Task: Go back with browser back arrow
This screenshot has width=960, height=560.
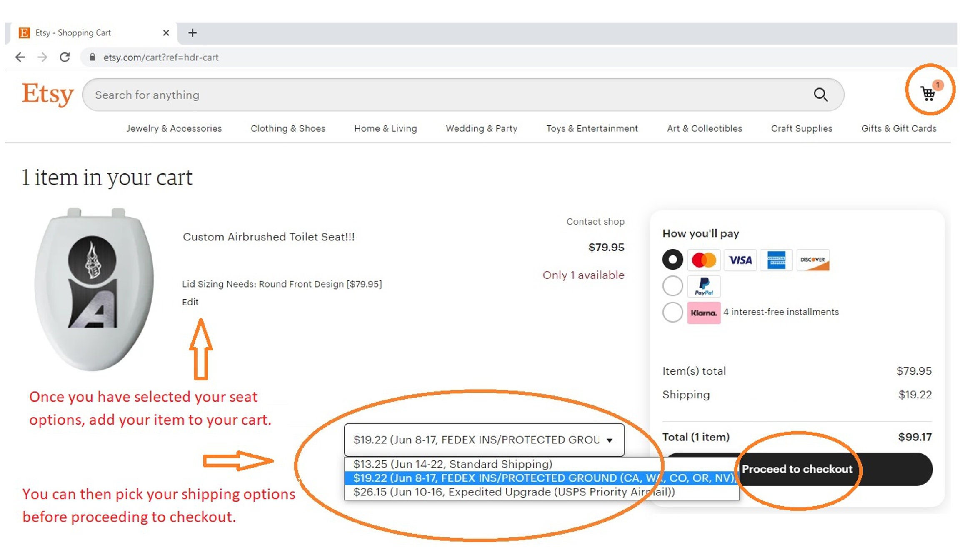Action: click(x=20, y=57)
